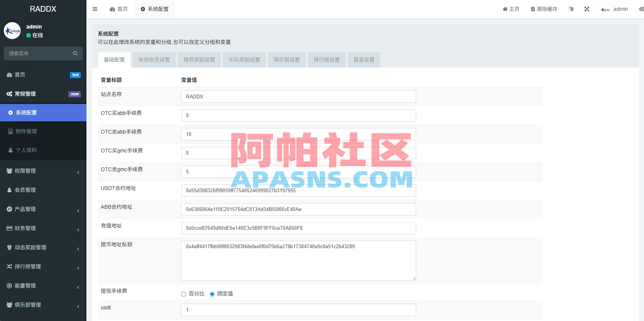
Task: Select the 固定值 radio option
Action: click(x=212, y=294)
